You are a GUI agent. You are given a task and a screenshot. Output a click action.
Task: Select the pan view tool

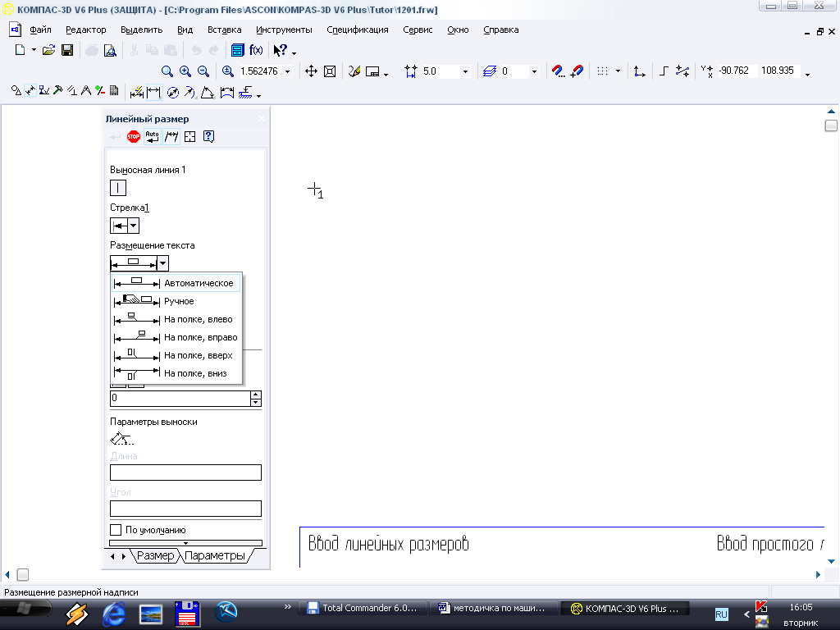tap(311, 71)
